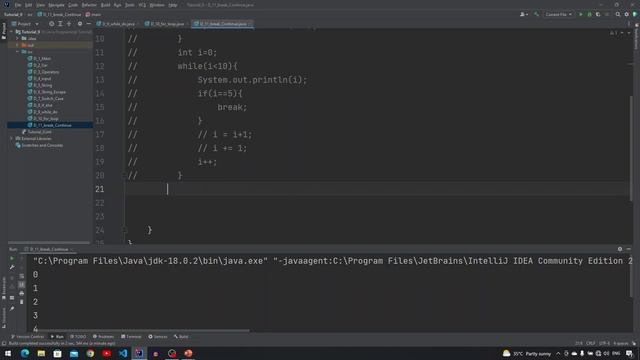This screenshot has height=360, width=640.
Task: Select the D_11_break_Continue Run tab
Action: click(x=48, y=249)
